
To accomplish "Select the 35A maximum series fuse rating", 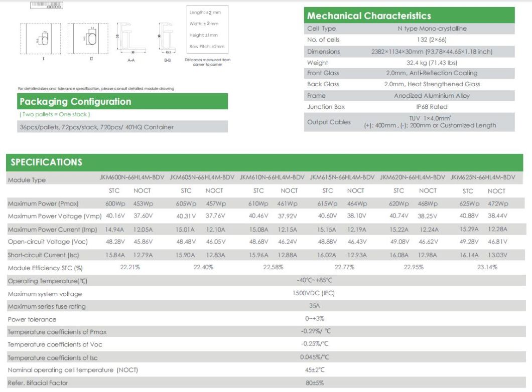I will click(314, 306).
